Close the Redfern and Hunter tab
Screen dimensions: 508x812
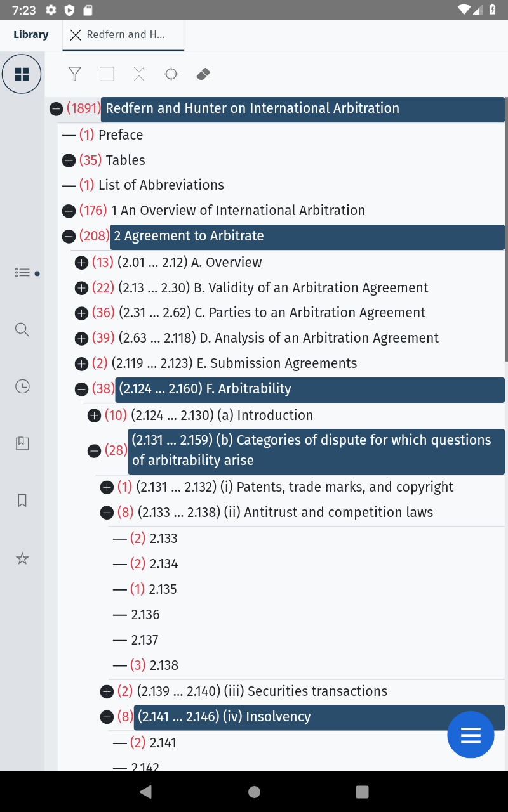point(76,35)
